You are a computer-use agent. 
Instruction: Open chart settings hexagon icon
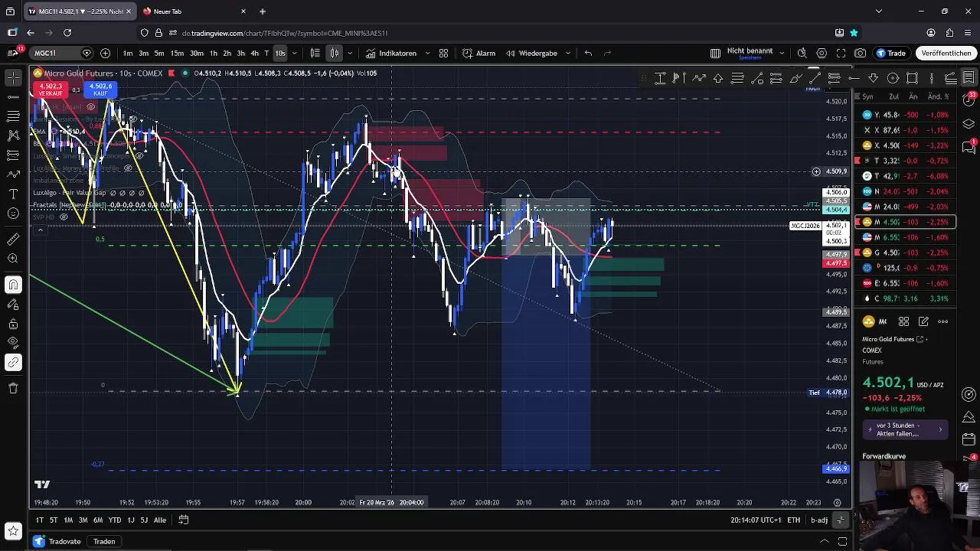[x=822, y=53]
